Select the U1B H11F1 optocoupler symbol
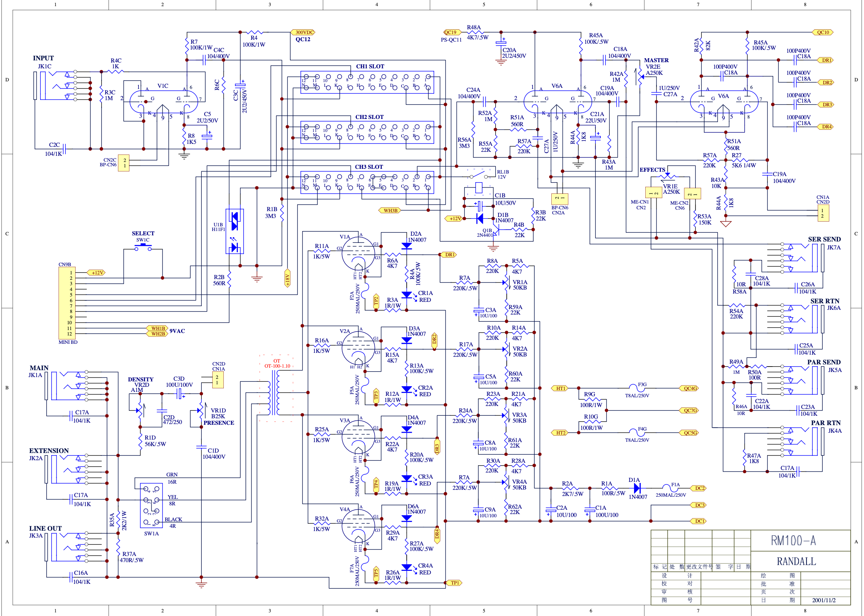Image resolution: width=864 pixels, height=616 pixels. pos(234,231)
